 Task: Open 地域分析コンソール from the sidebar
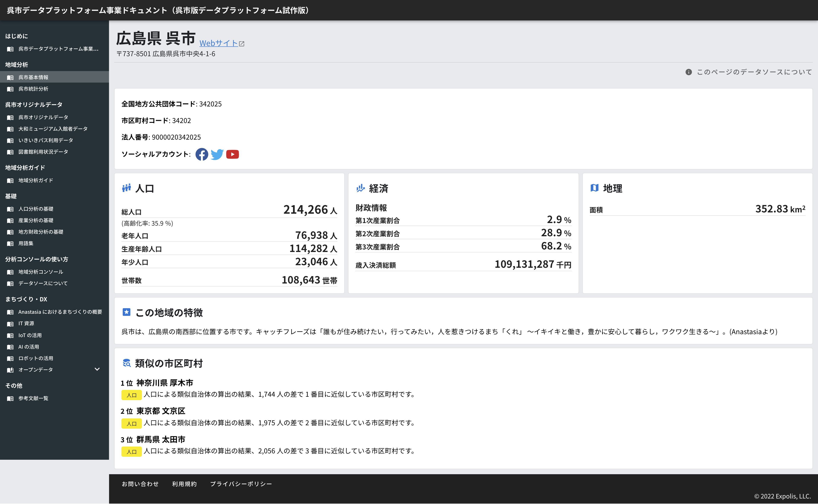pos(40,272)
